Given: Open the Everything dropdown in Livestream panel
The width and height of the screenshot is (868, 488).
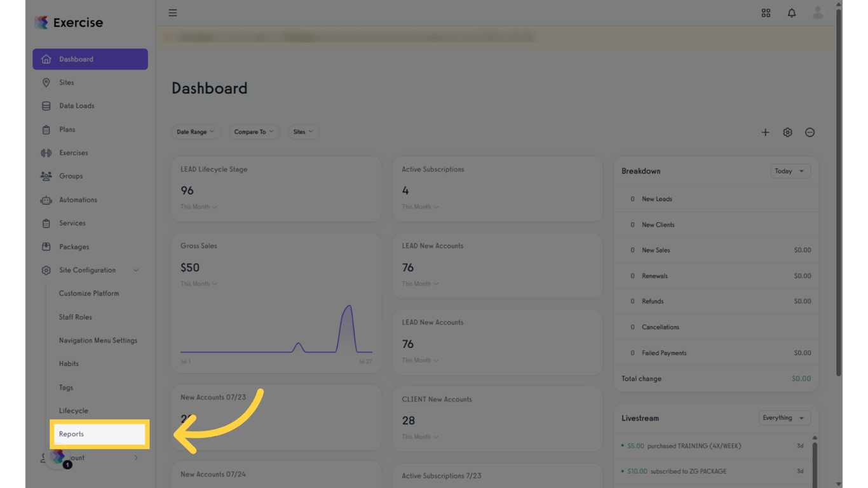Looking at the screenshot, I should click(783, 417).
